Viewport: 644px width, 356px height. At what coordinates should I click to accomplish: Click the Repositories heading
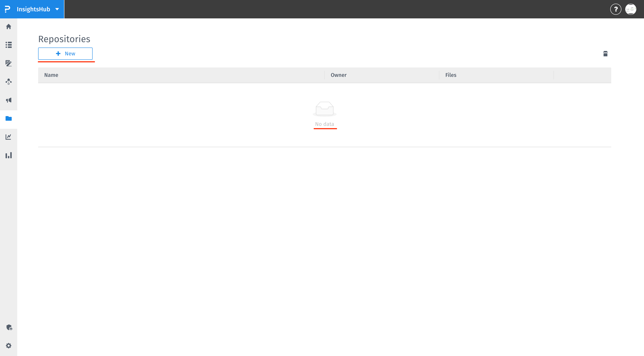click(x=64, y=39)
